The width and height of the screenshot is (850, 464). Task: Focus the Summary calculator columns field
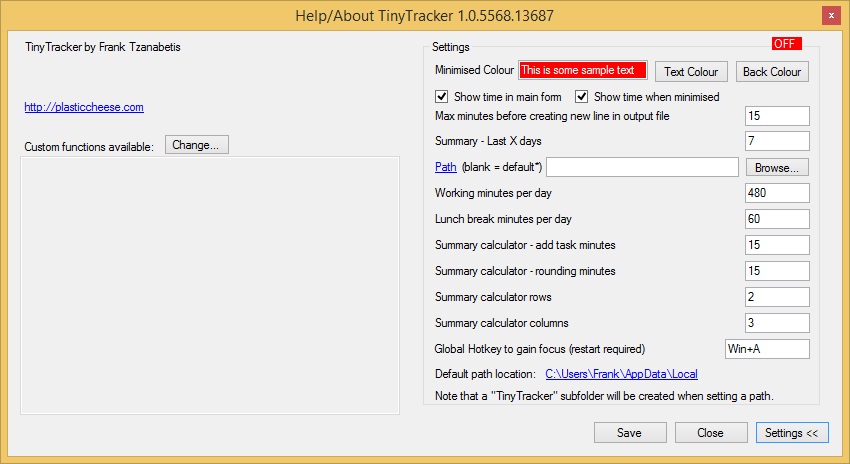point(777,323)
